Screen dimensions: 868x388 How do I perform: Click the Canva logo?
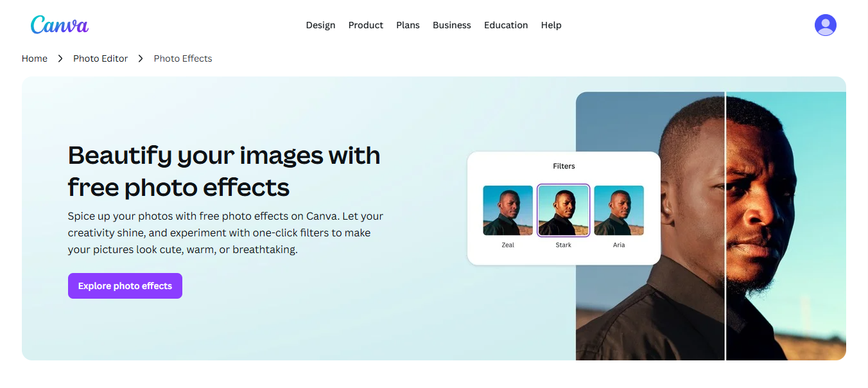tap(59, 24)
